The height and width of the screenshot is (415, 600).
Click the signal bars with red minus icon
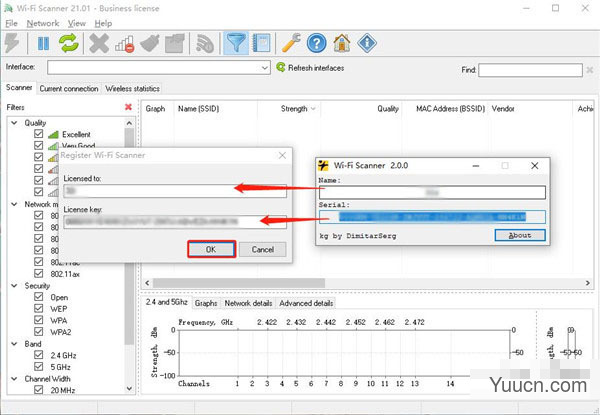pyautogui.click(x=125, y=44)
